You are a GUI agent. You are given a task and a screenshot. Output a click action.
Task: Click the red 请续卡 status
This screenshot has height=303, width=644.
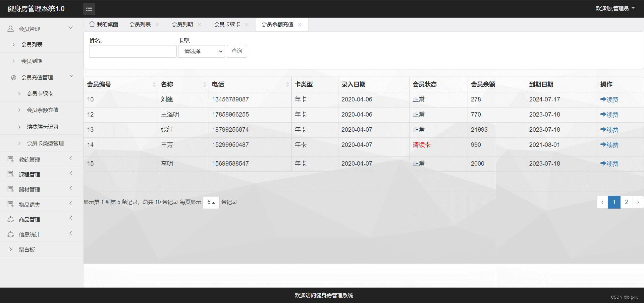(x=422, y=145)
